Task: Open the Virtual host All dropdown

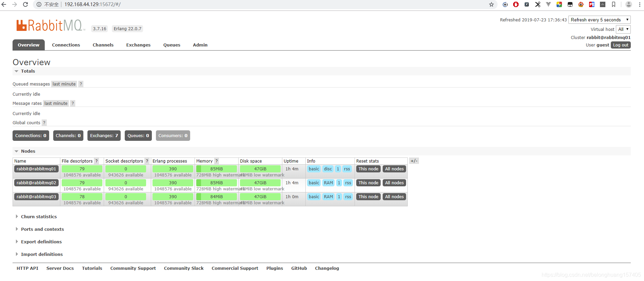Action: pyautogui.click(x=623, y=29)
